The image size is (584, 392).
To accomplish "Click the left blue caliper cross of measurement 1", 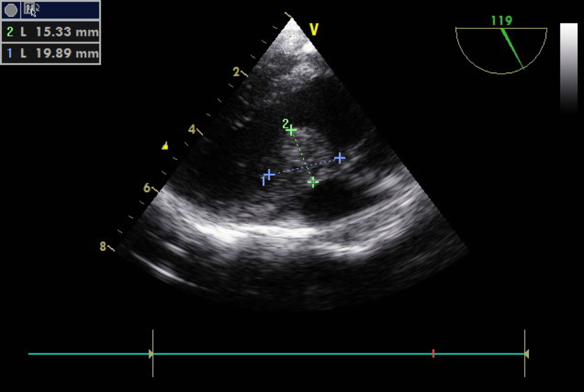I will (x=269, y=174).
